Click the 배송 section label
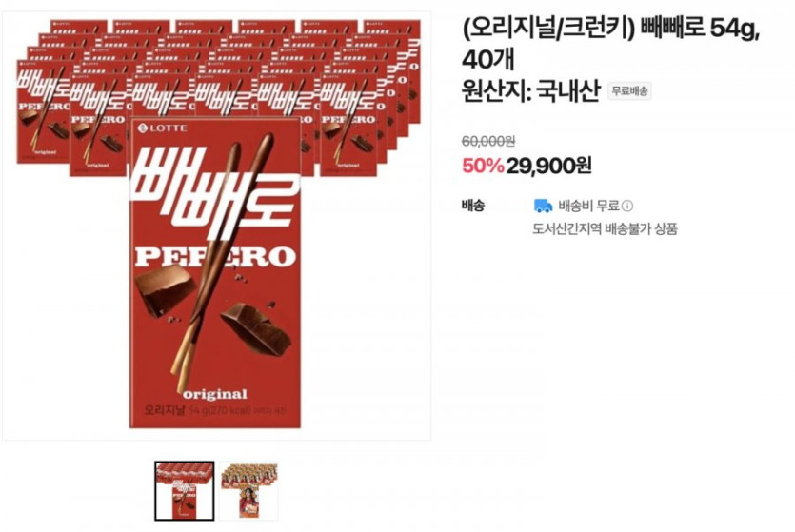This screenshot has width=795, height=532. pyautogui.click(x=473, y=206)
